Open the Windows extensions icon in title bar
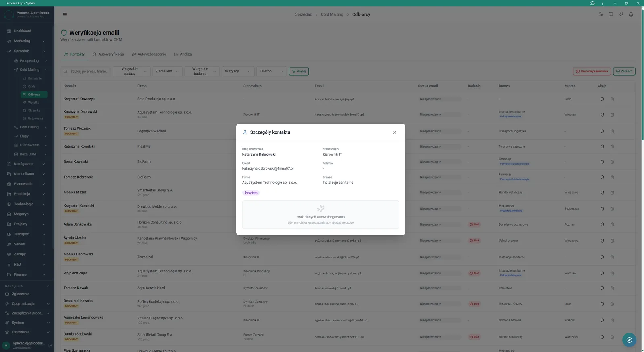 click(592, 3)
